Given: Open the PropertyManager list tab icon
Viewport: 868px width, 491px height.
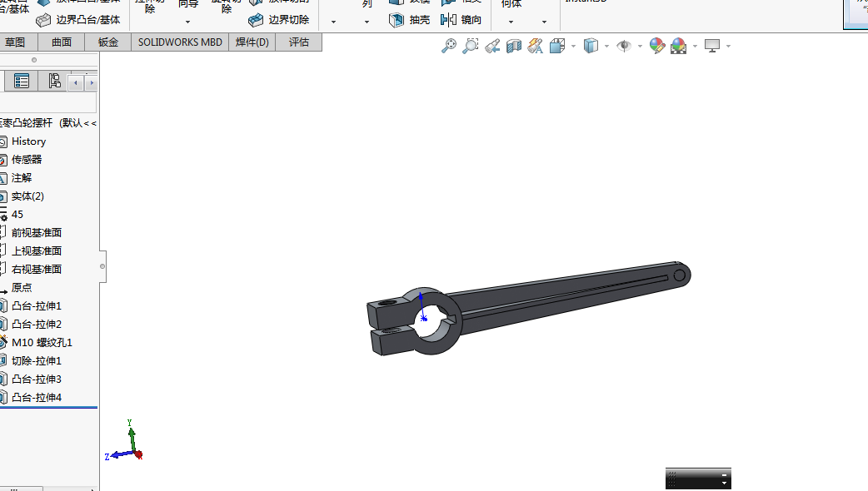Looking at the screenshot, I should pos(22,82).
